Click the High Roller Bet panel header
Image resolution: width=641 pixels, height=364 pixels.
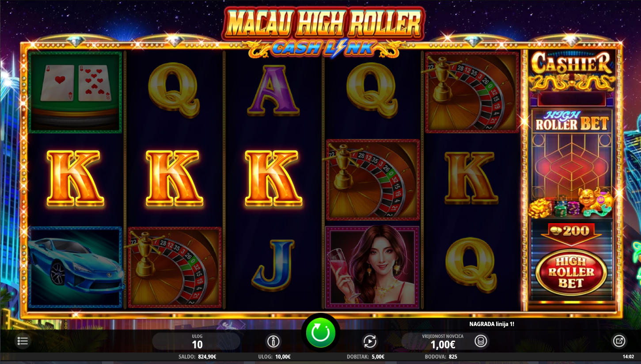[x=572, y=121]
